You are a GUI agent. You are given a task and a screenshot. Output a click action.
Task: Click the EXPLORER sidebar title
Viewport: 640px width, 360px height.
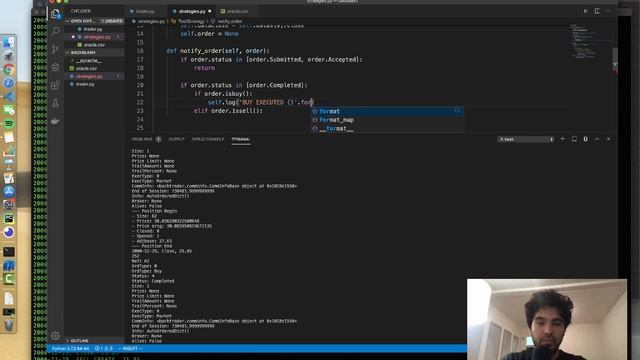click(x=81, y=11)
